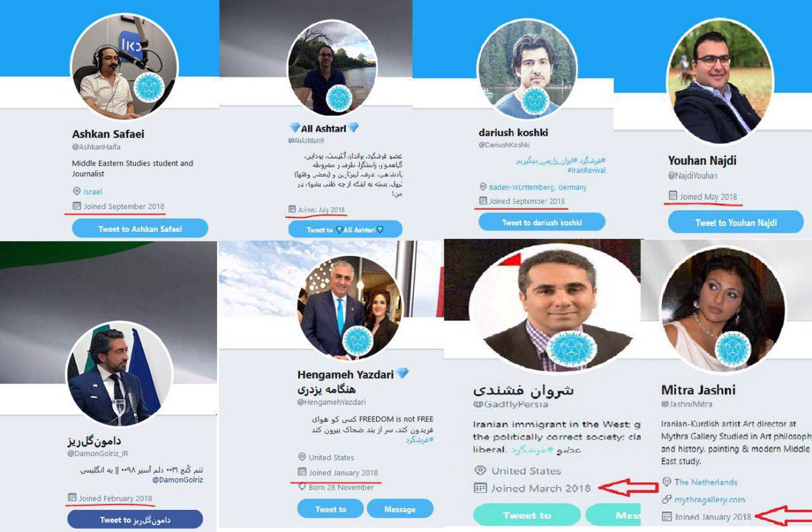Click location pin beside The Netherlands
Screen dimensions: 812x532
point(666,482)
